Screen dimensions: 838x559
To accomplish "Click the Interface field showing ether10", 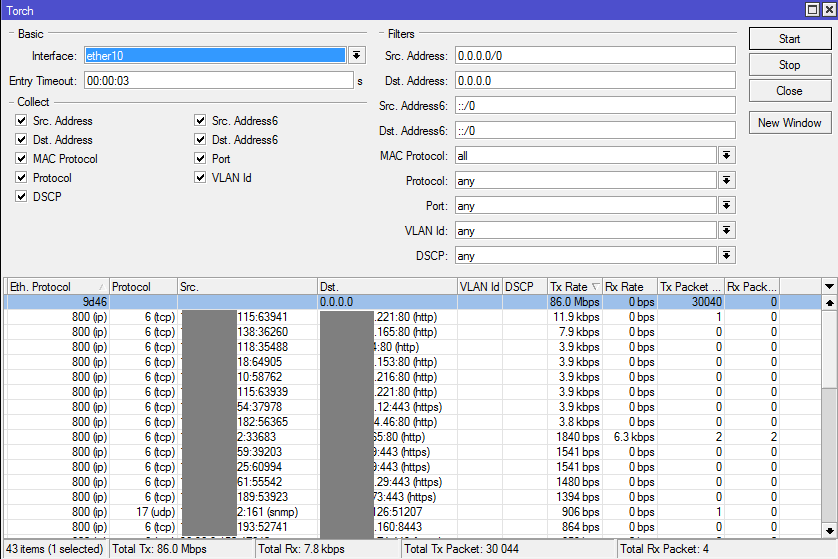I will pyautogui.click(x=215, y=56).
